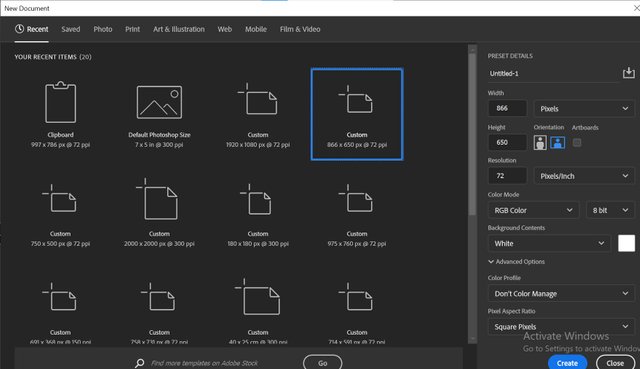Switch to the Recent tab

click(31, 29)
